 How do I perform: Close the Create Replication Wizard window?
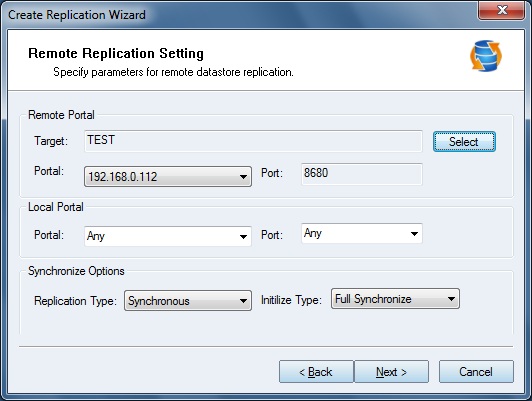(x=502, y=10)
